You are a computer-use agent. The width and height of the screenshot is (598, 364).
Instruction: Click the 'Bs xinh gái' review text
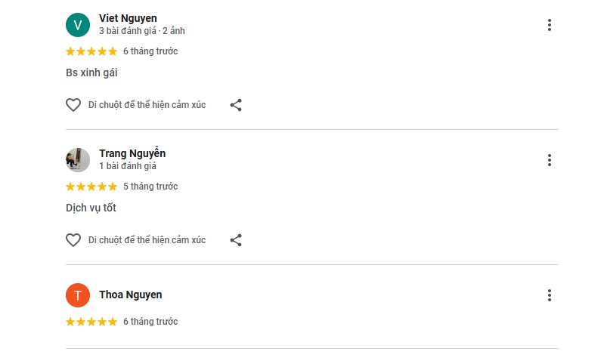point(91,73)
